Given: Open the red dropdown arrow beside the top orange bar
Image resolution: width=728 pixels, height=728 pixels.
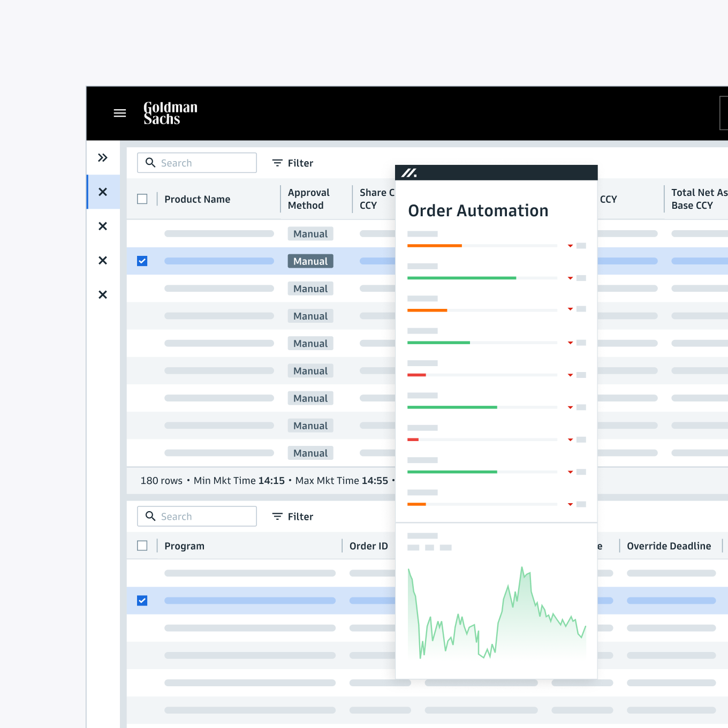Looking at the screenshot, I should [x=570, y=246].
